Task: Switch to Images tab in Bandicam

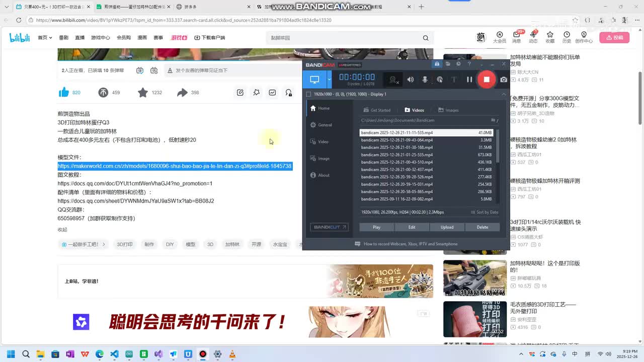Action: point(448,110)
